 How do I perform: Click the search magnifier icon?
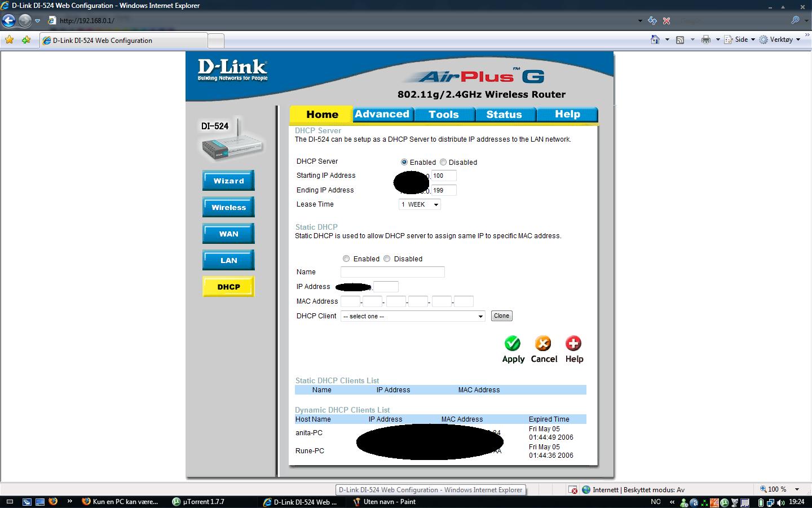point(795,20)
